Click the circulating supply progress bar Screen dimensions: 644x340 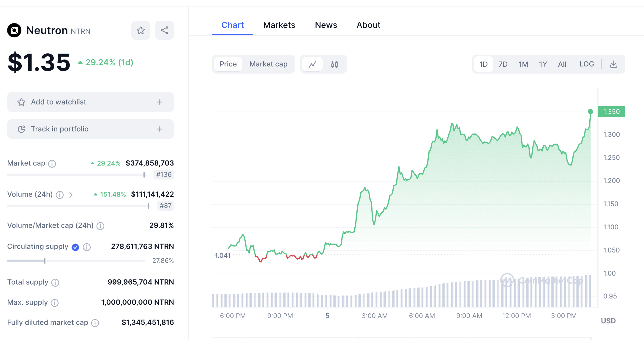76,261
